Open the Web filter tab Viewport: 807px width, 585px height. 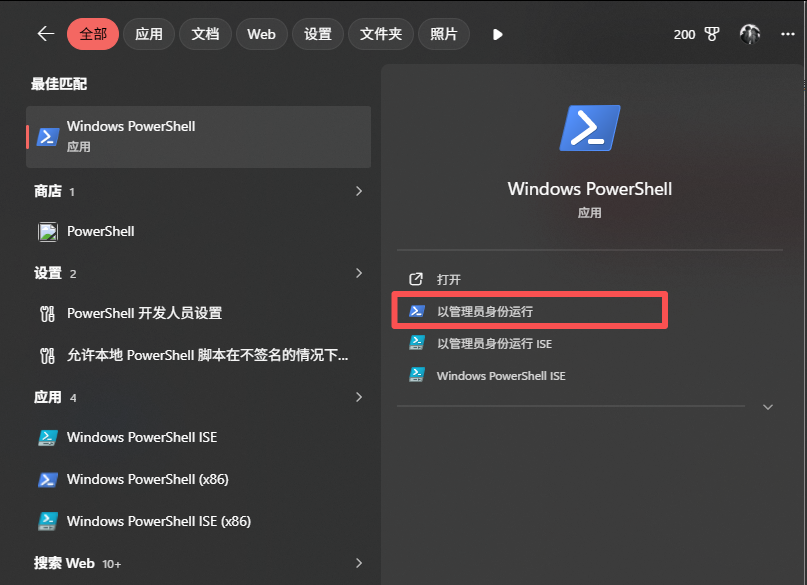tap(261, 34)
